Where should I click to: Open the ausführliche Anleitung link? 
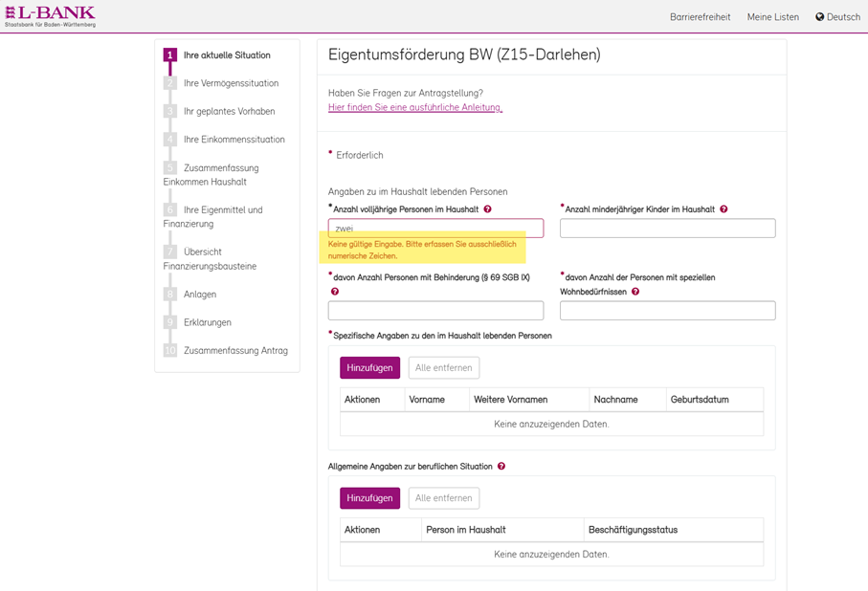pyautogui.click(x=414, y=108)
